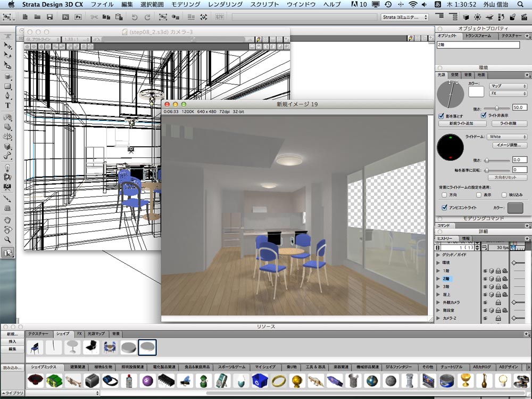532x399 pixels.
Task: Open the white light カラー swatch
Action: (476, 92)
